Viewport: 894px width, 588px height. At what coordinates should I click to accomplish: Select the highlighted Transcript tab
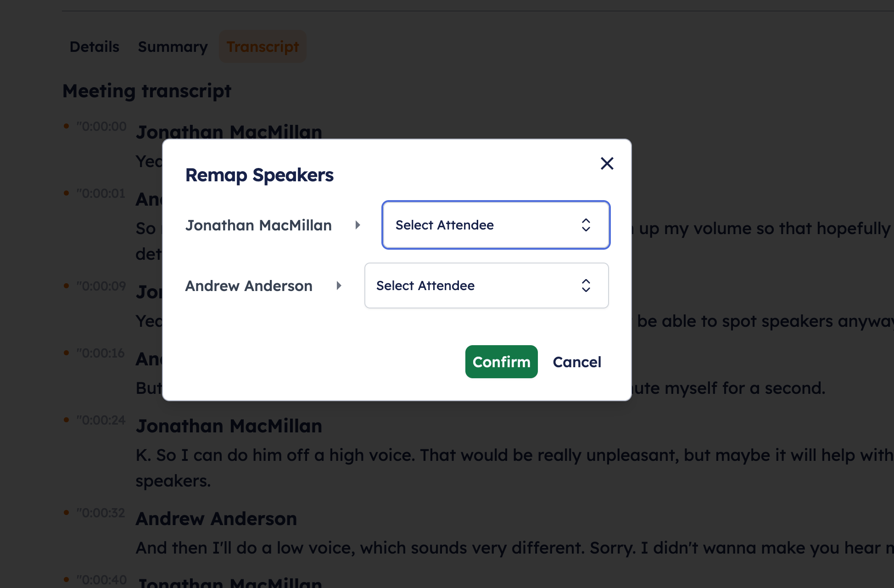coord(263,47)
